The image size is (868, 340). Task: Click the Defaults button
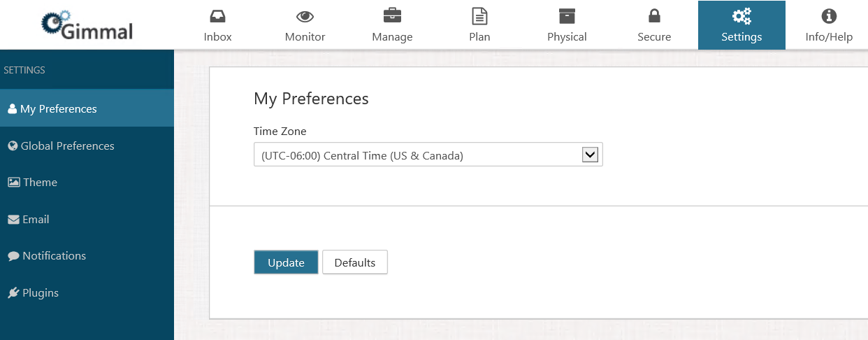(355, 262)
